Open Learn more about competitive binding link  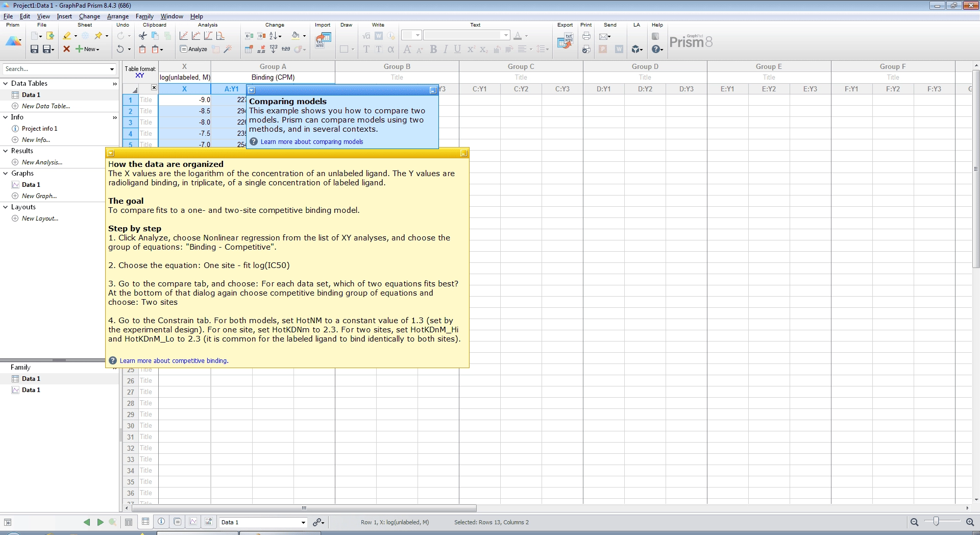174,361
